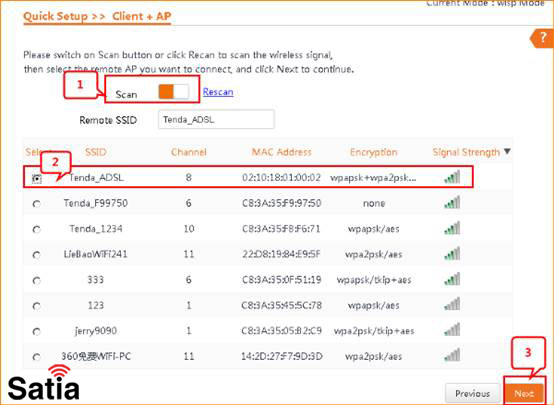Screen dimensions: 554x405
Task: Click the 360 WIFI-PC SSID name
Action: pos(96,356)
